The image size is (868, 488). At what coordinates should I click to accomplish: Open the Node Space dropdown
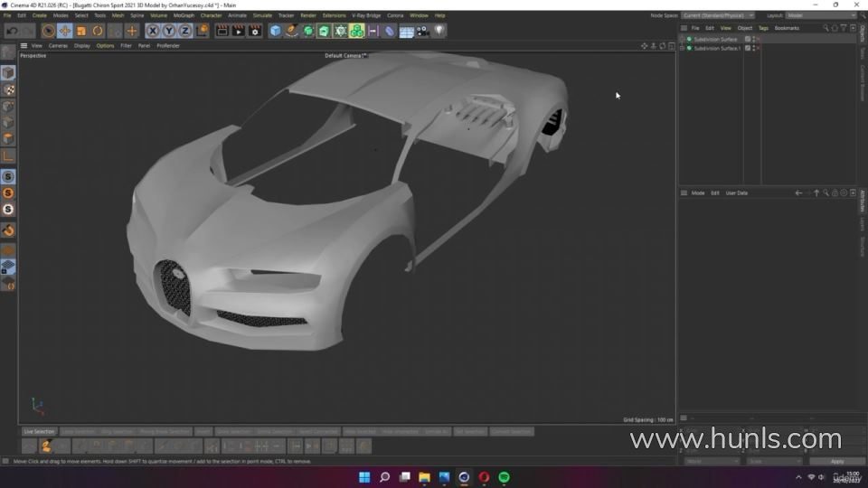(717, 15)
